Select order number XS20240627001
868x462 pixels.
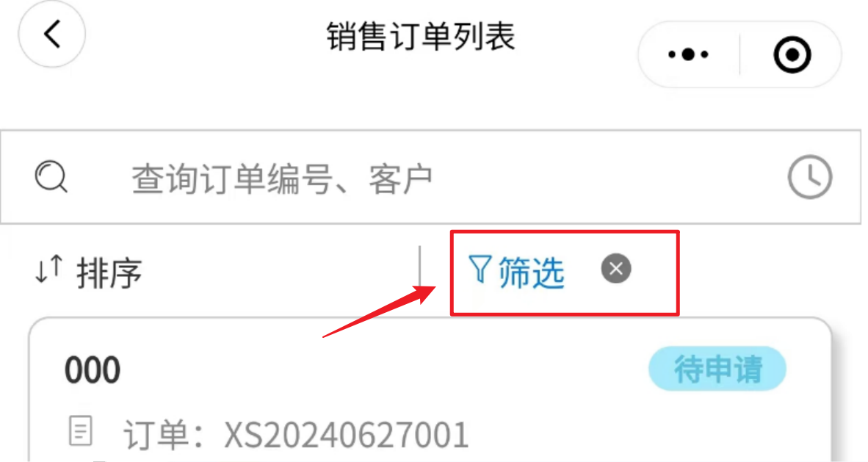point(347,435)
